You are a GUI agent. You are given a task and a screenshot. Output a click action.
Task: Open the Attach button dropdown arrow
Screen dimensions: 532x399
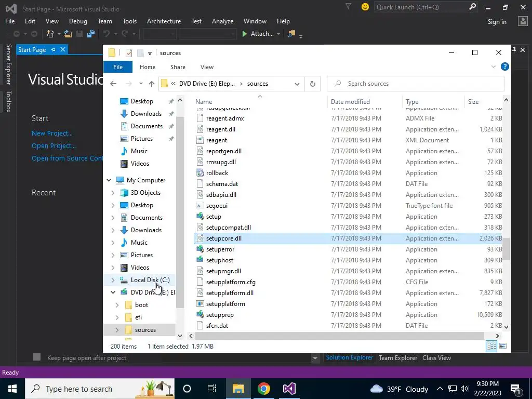pos(278,34)
